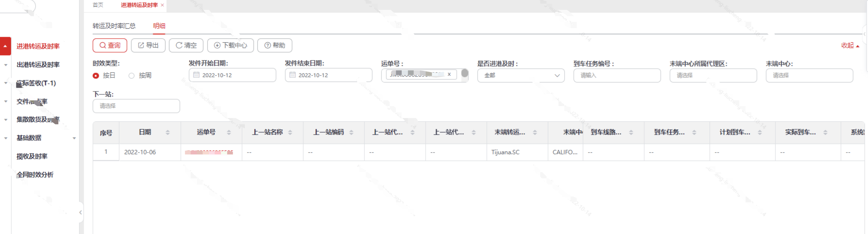Viewport: 868px width, 234px height.
Task: Sort table by 日期 column
Action: (x=168, y=132)
